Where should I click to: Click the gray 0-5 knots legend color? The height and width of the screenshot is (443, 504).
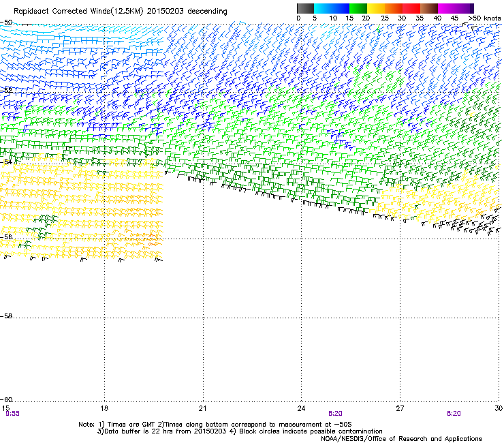(x=305, y=8)
